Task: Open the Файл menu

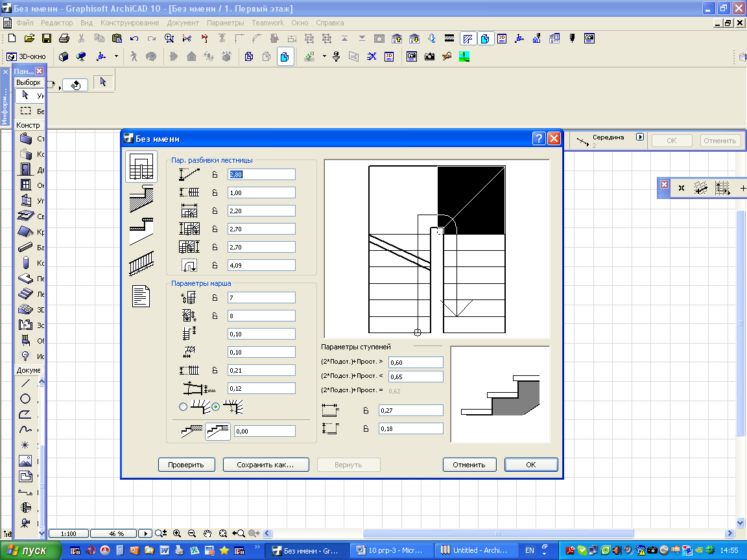Action: pos(25,23)
